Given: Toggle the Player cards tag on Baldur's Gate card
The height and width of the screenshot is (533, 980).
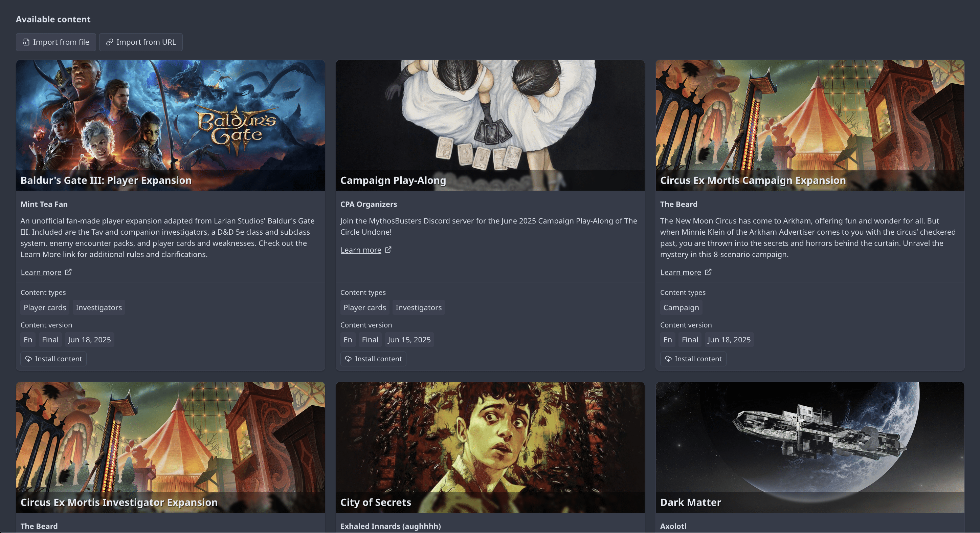Looking at the screenshot, I should click(45, 307).
